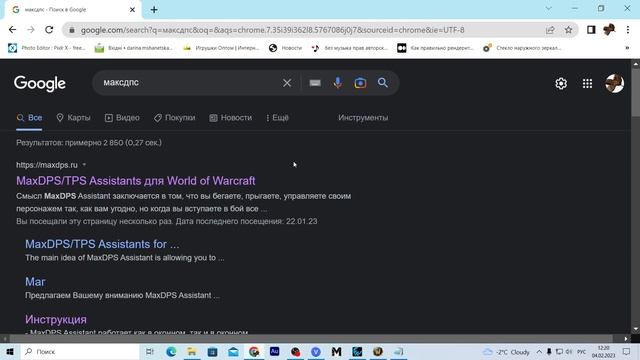Open Adobe Audition from taskbar
This screenshot has height=360, width=640.
pyautogui.click(x=274, y=351)
